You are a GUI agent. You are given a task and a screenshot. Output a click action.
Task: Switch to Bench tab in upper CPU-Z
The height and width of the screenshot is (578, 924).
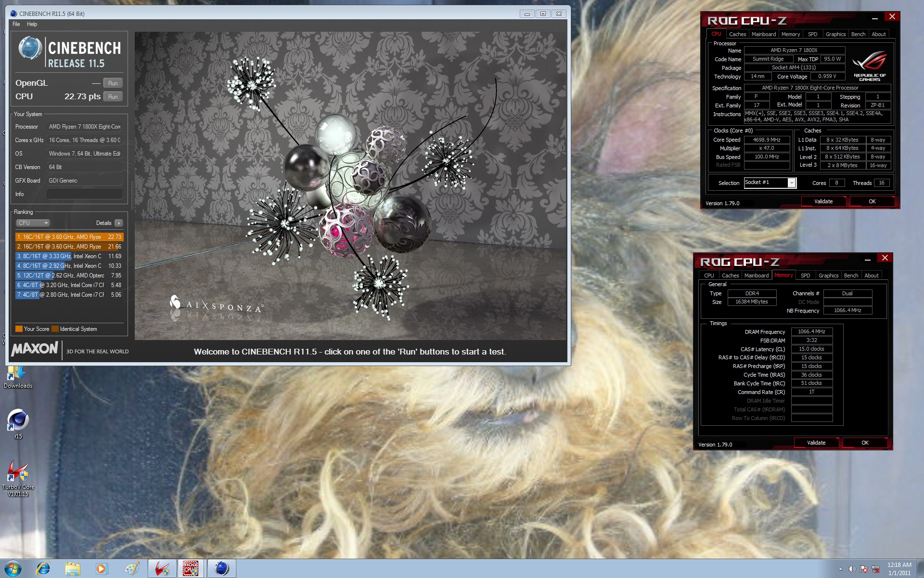pos(858,34)
